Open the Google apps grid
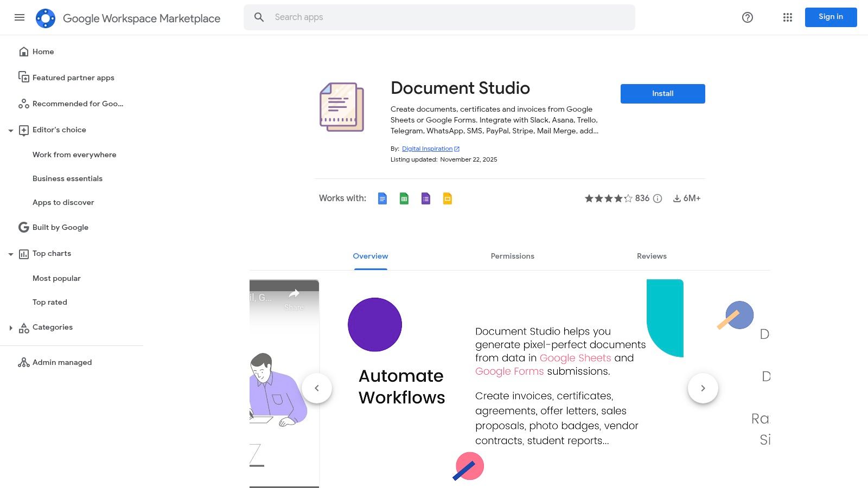Image resolution: width=868 pixels, height=488 pixels. tap(788, 17)
